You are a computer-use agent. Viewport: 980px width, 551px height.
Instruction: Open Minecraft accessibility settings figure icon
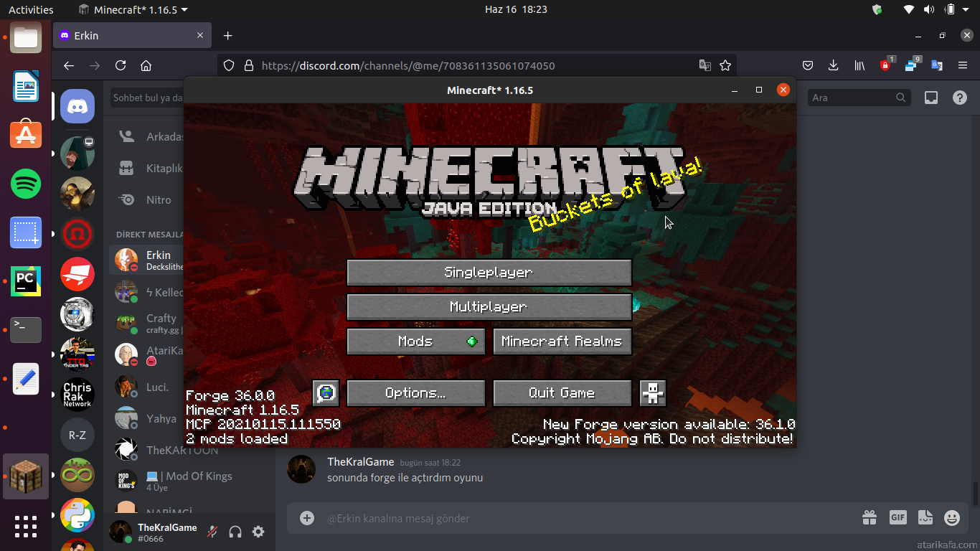[x=653, y=393]
